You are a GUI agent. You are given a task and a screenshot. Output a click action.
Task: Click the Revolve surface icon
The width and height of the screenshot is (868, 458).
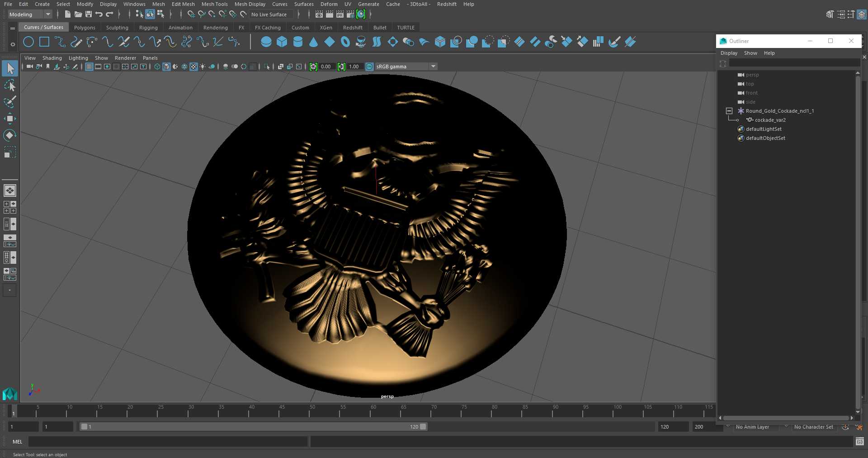pos(361,42)
